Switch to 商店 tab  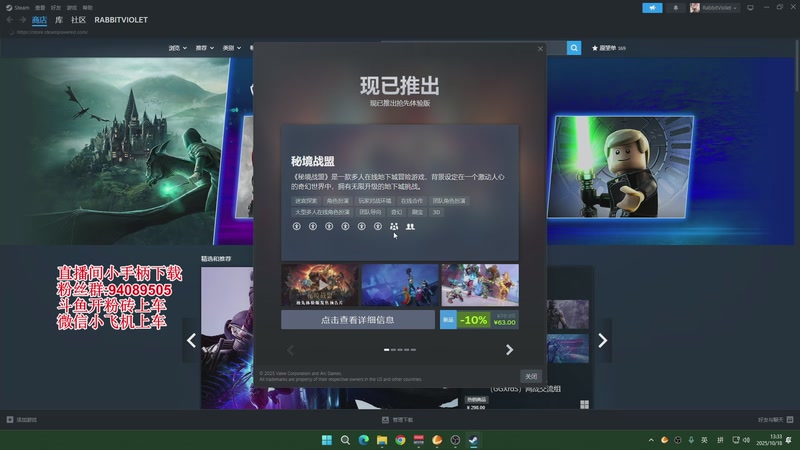[39, 20]
